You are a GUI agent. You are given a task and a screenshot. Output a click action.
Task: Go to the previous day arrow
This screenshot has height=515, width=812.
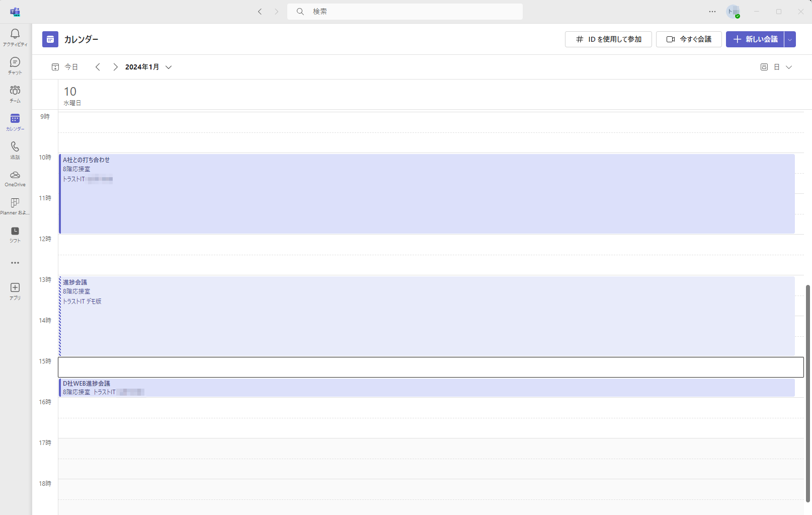tap(98, 67)
